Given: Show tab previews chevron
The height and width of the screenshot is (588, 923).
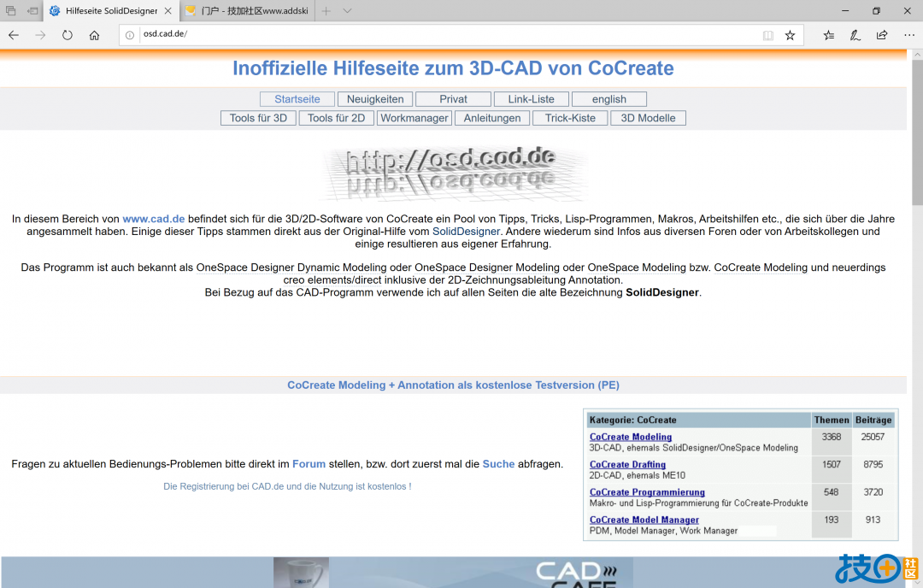Looking at the screenshot, I should coord(347,10).
